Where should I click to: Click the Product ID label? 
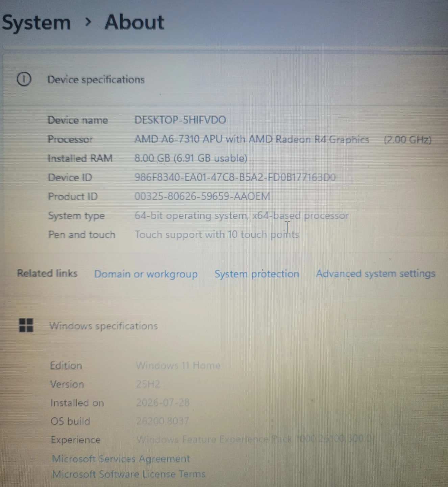[x=73, y=196]
